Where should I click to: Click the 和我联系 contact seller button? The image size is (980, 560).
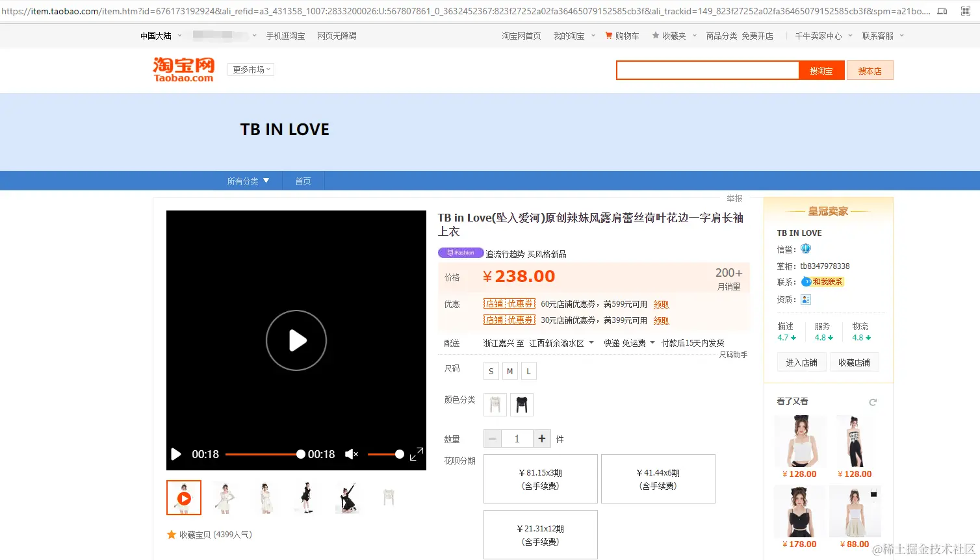tap(823, 282)
